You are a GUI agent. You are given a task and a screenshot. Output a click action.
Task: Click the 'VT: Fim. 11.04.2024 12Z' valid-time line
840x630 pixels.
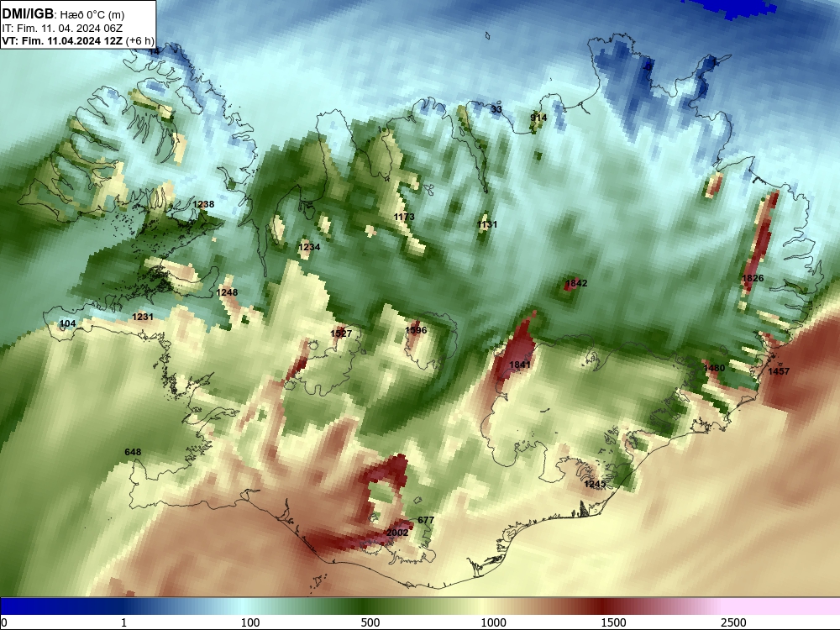click(x=62, y=41)
